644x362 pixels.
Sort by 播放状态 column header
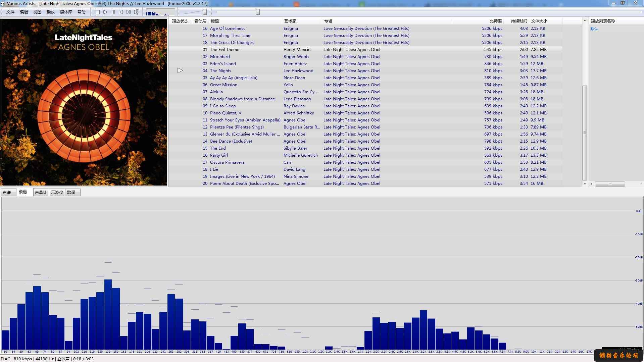click(180, 21)
